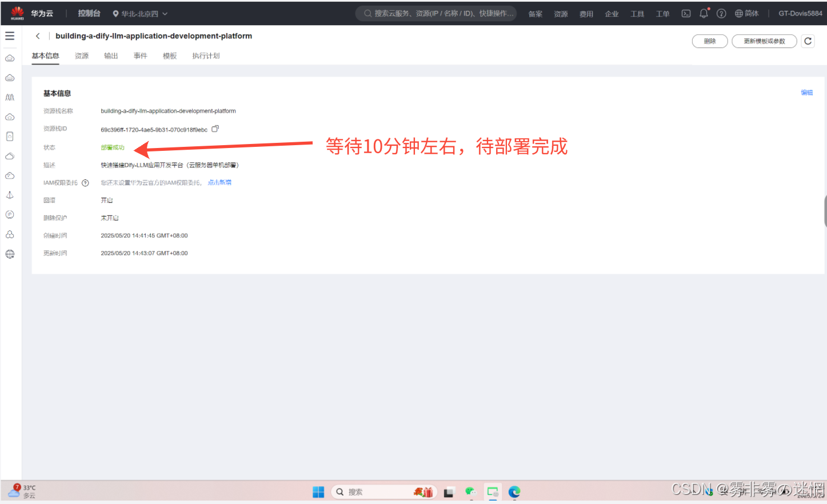Switch to the 资源 tab under the stack name

pyautogui.click(x=82, y=56)
